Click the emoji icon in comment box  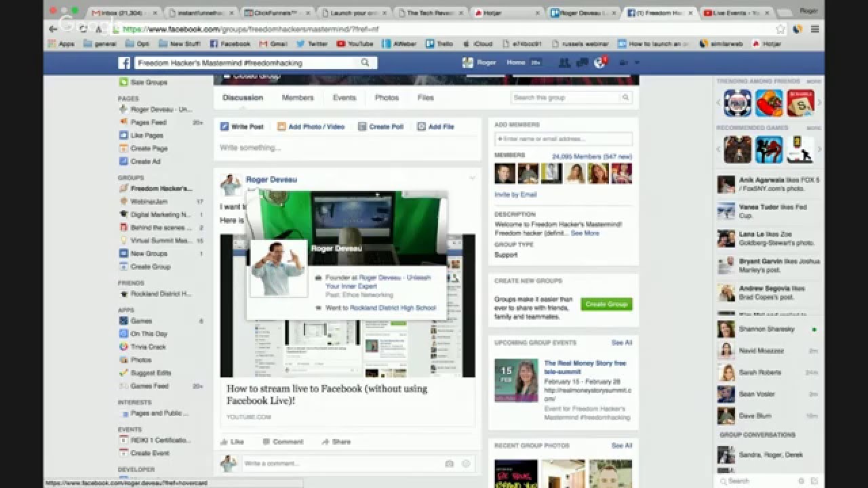click(466, 464)
